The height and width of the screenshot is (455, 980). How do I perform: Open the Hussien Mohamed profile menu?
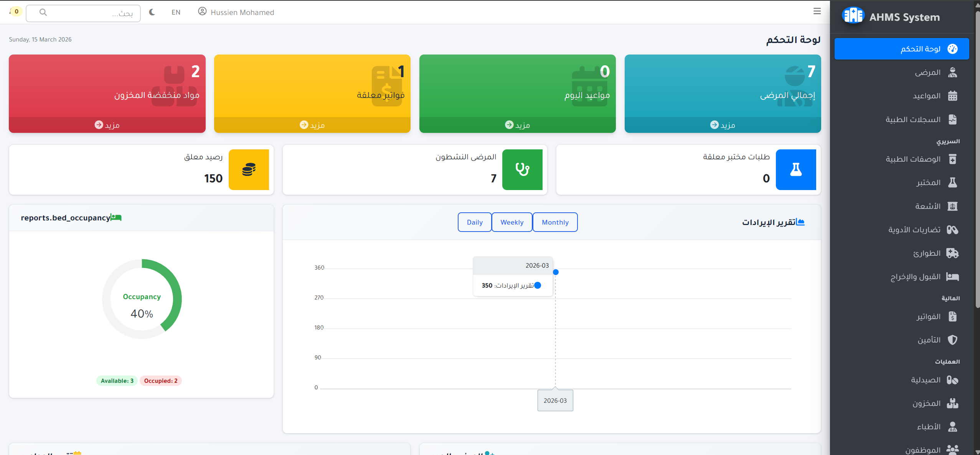click(x=235, y=12)
